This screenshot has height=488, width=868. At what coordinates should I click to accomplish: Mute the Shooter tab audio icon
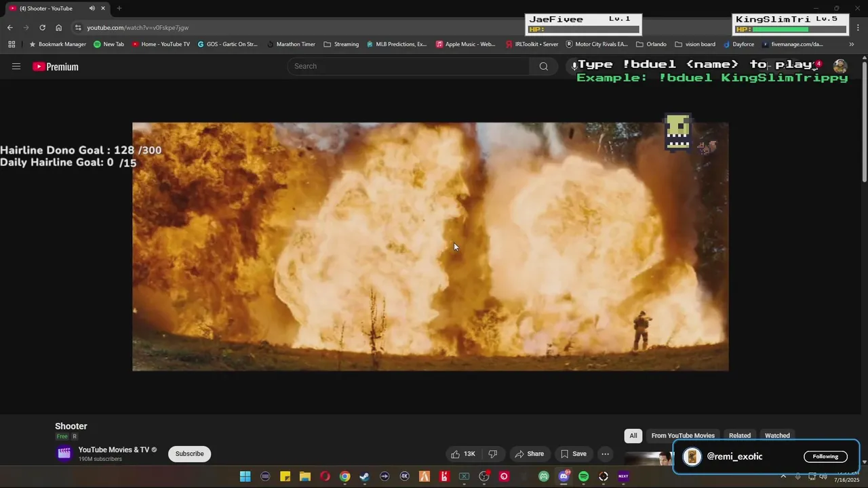[x=92, y=8]
